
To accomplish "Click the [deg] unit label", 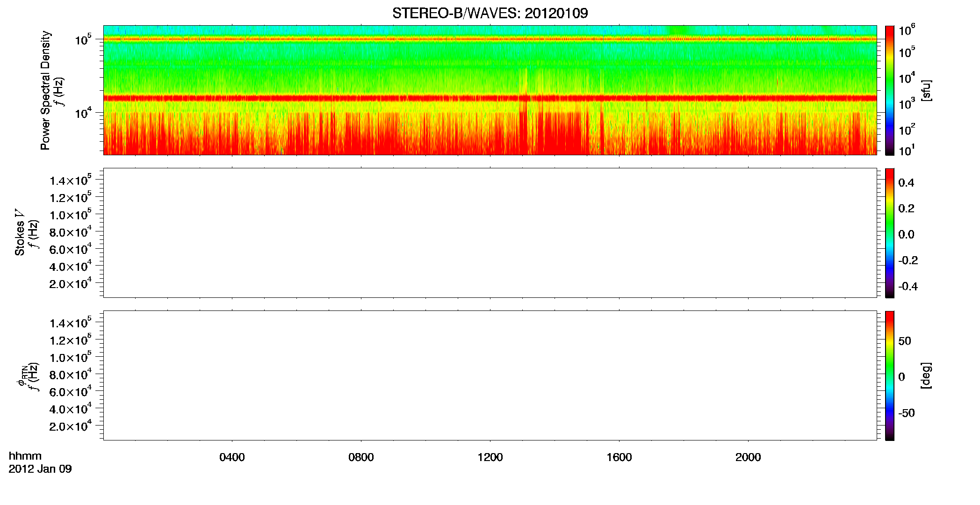I will point(926,375).
